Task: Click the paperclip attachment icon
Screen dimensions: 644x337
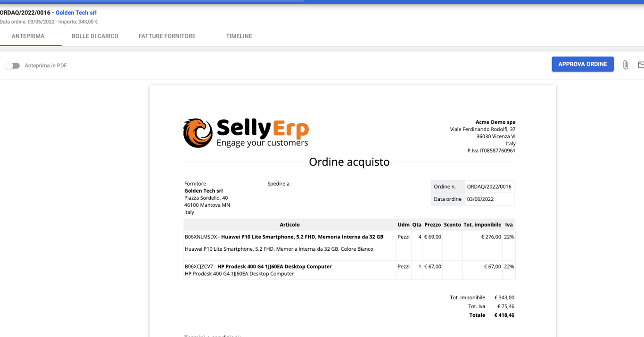Action: (625, 65)
